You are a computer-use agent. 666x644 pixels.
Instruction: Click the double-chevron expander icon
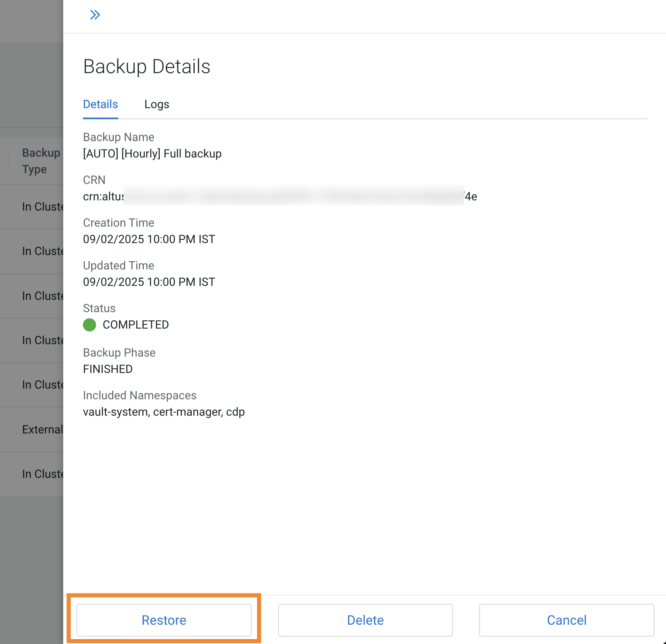(x=95, y=14)
